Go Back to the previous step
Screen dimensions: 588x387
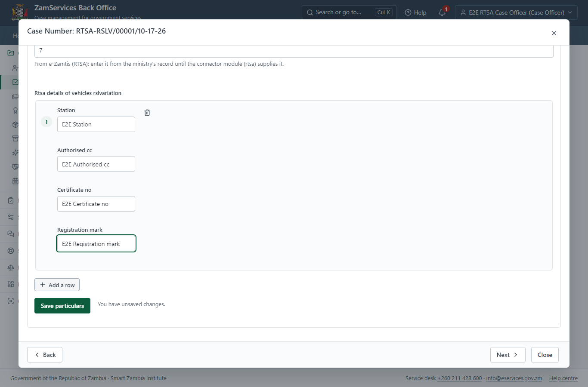pos(45,355)
